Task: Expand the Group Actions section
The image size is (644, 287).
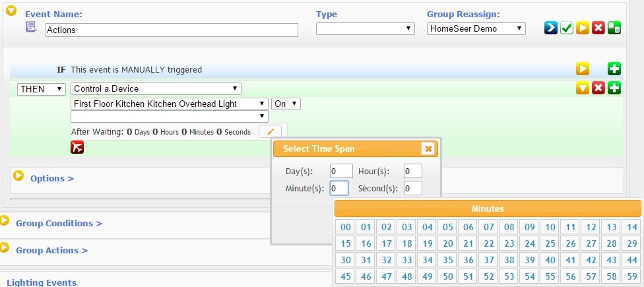Action: [x=4, y=247]
